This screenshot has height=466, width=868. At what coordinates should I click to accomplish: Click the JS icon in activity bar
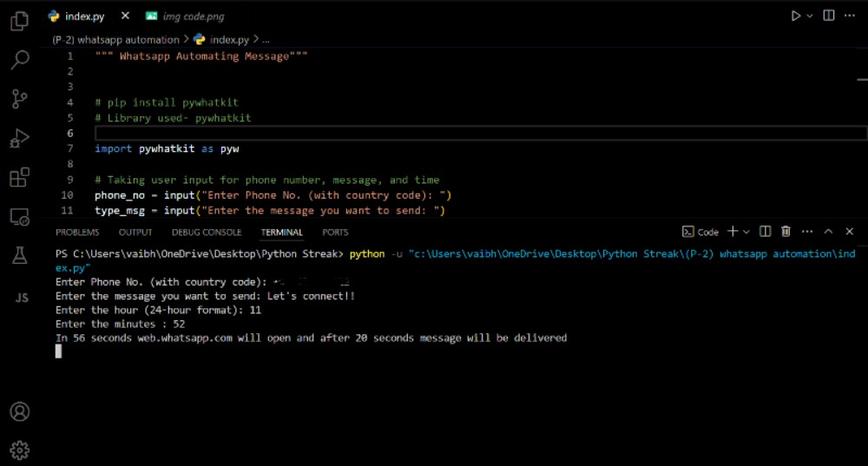tap(22, 299)
